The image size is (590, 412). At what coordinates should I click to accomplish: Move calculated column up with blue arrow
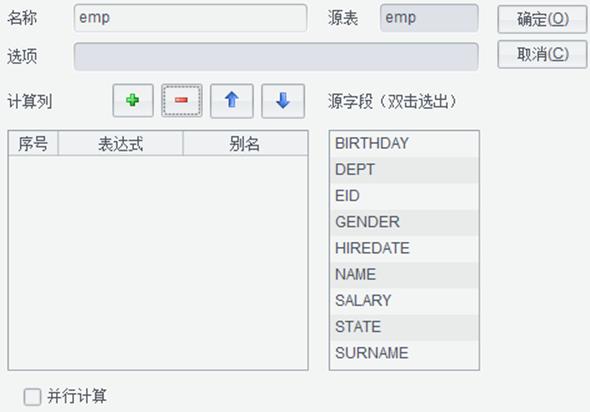coord(232,101)
